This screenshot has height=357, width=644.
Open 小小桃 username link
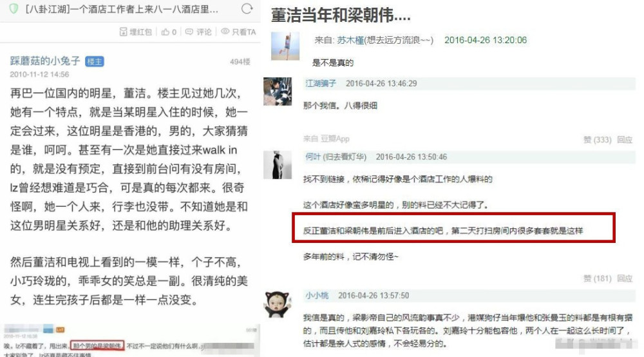[x=317, y=296]
